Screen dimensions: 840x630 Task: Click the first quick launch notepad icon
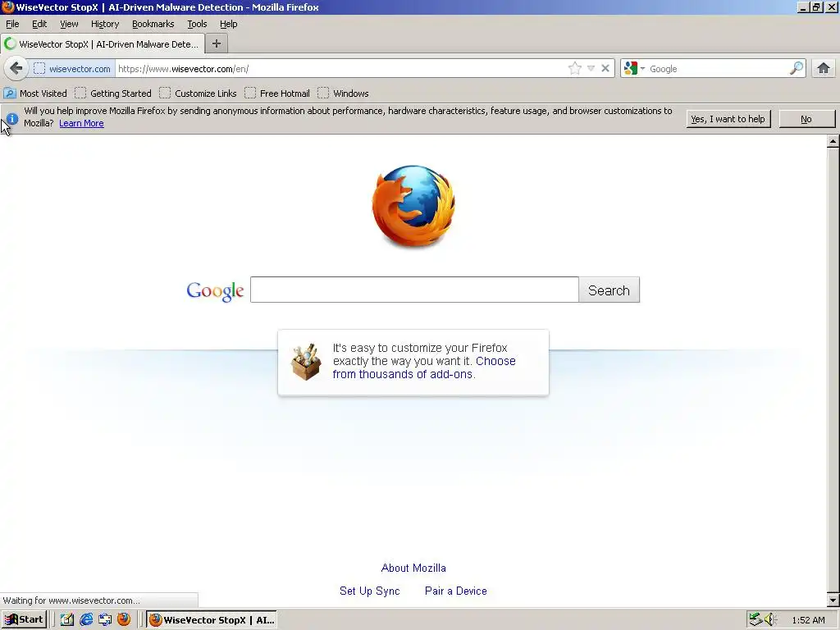pyautogui.click(x=67, y=620)
